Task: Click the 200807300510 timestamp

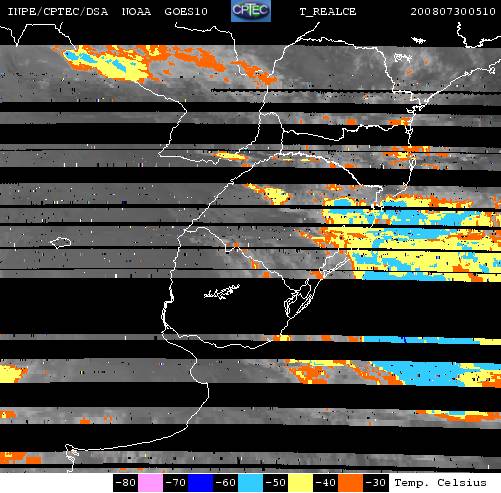Action: (x=453, y=12)
